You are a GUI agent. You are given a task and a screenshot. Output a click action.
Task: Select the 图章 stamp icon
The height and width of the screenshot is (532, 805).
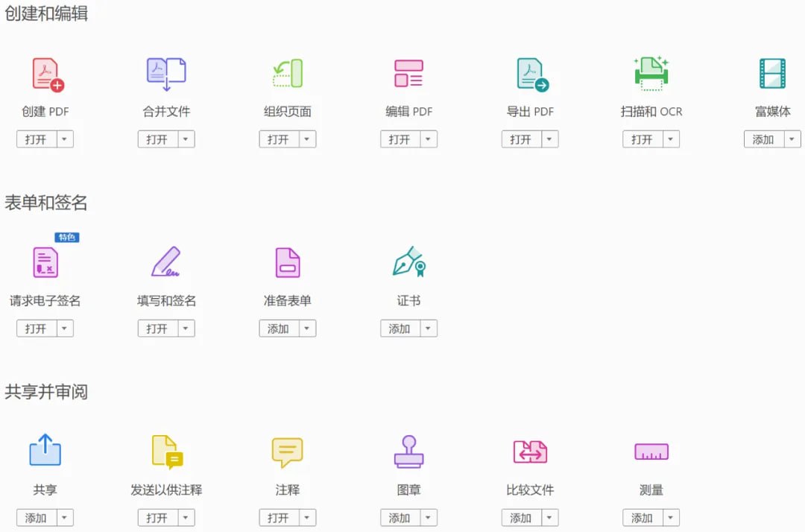tap(408, 452)
